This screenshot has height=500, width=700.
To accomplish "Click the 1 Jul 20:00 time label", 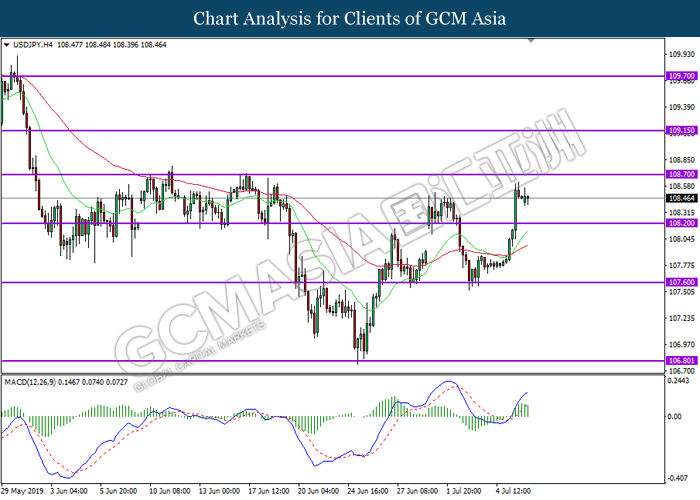I will [464, 491].
